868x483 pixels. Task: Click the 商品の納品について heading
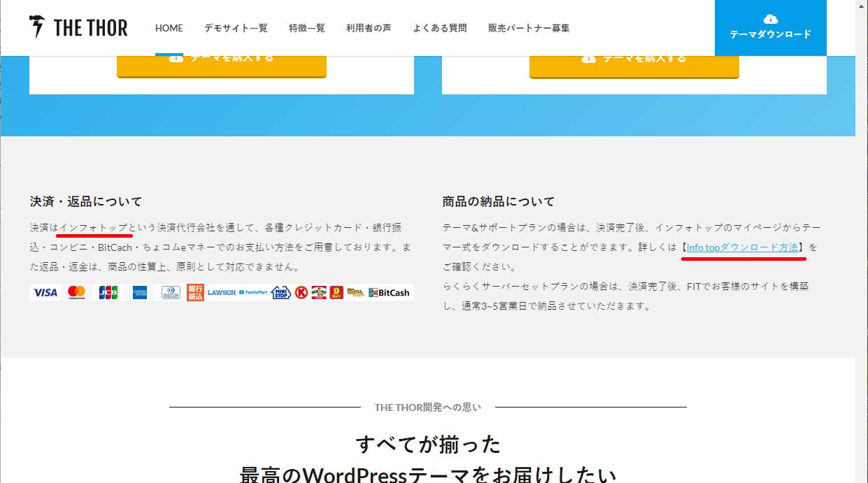pyautogui.click(x=499, y=201)
